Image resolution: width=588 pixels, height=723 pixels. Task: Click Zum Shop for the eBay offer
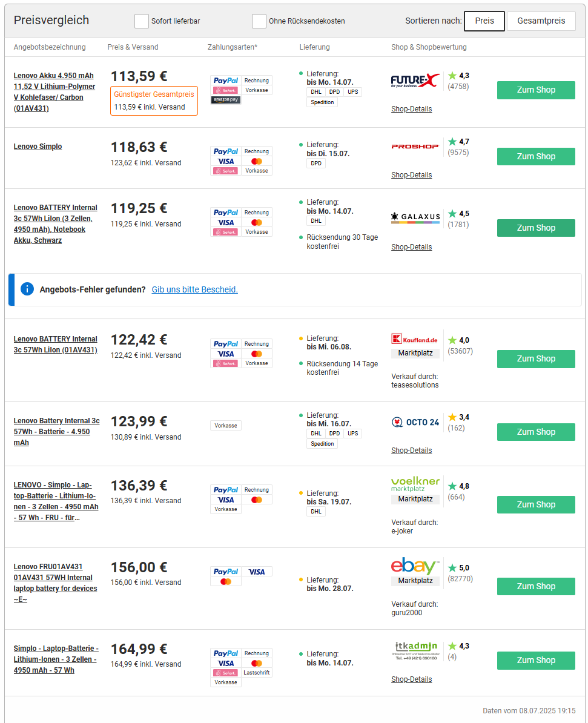click(536, 586)
